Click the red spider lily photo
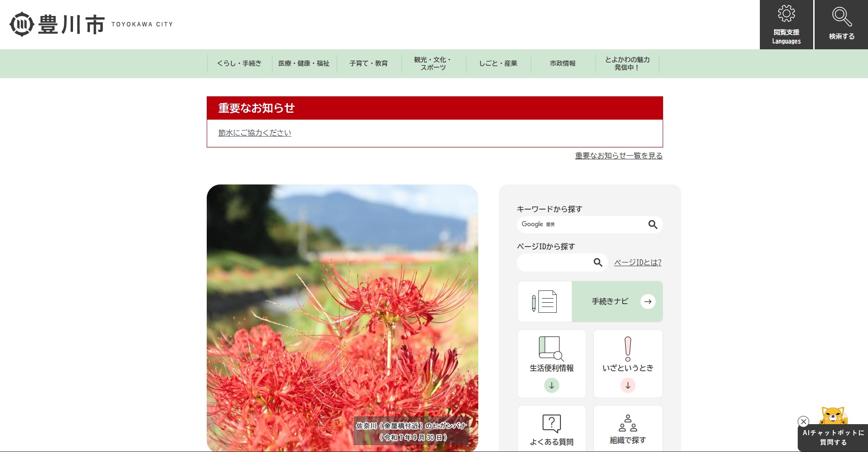868x452 pixels. (342, 318)
